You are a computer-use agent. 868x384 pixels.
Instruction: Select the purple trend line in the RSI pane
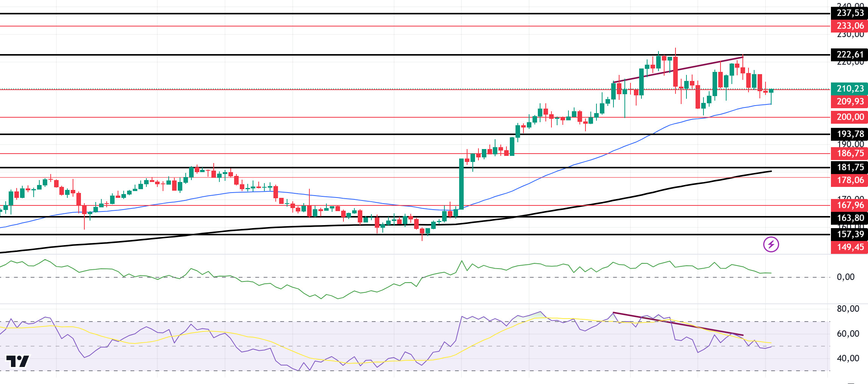pyautogui.click(x=678, y=324)
